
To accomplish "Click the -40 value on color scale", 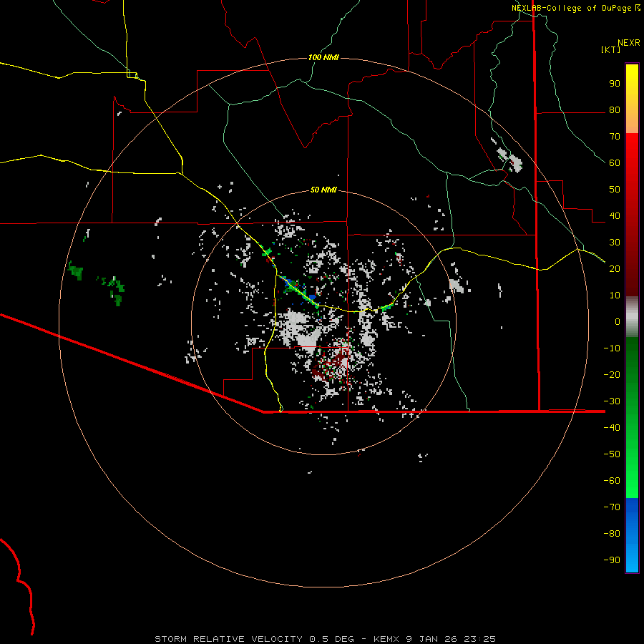I will [612, 428].
